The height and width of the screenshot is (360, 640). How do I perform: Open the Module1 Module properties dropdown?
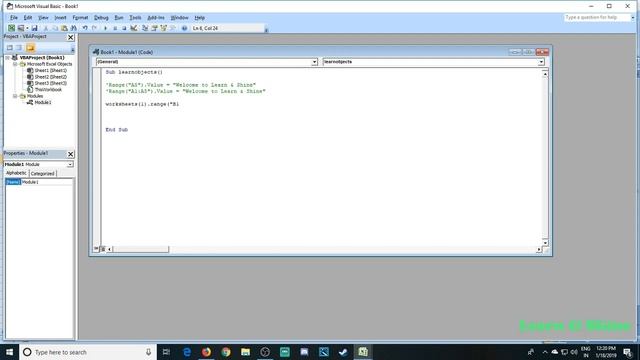click(x=70, y=164)
